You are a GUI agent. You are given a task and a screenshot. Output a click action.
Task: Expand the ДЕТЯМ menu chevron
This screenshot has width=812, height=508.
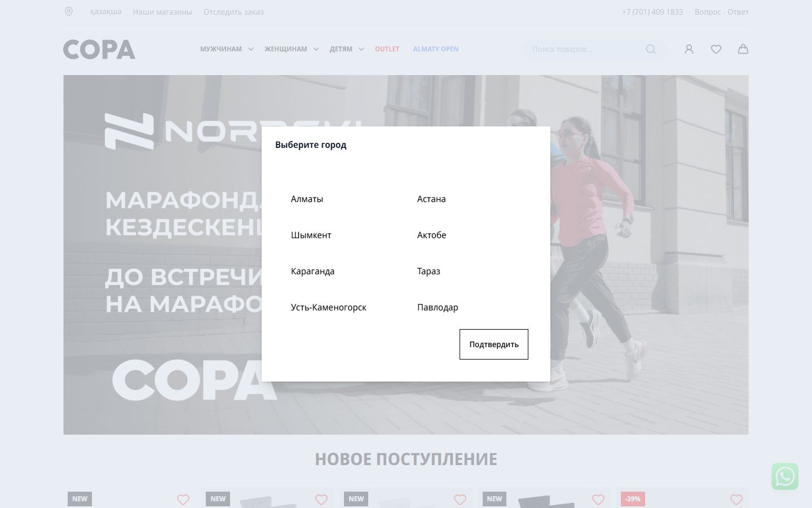point(361,49)
